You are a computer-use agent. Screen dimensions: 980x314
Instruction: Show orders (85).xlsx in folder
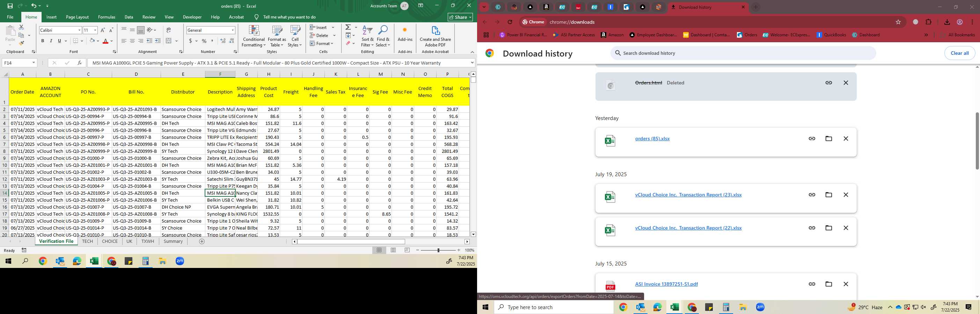(828, 139)
